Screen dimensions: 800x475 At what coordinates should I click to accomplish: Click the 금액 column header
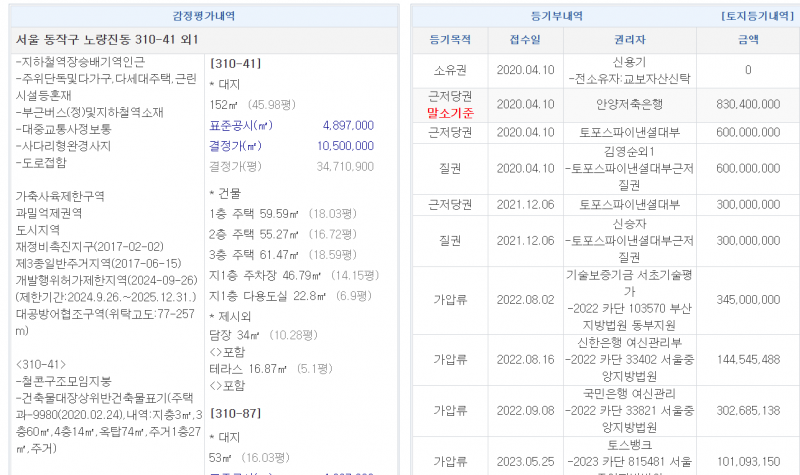pos(748,40)
